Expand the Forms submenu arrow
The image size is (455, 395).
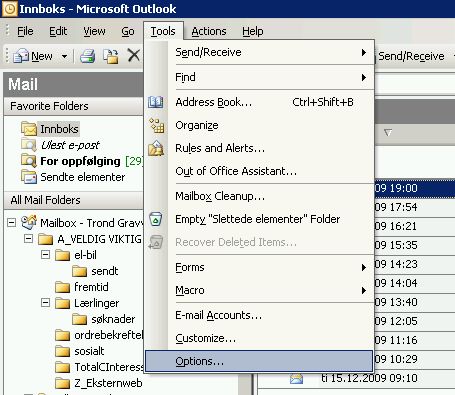(x=364, y=268)
